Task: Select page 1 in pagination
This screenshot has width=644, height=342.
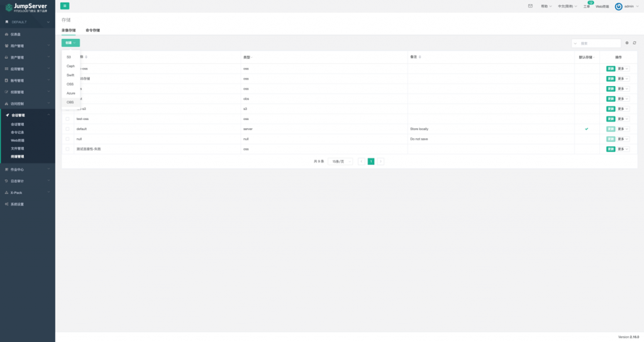Action: [x=371, y=162]
